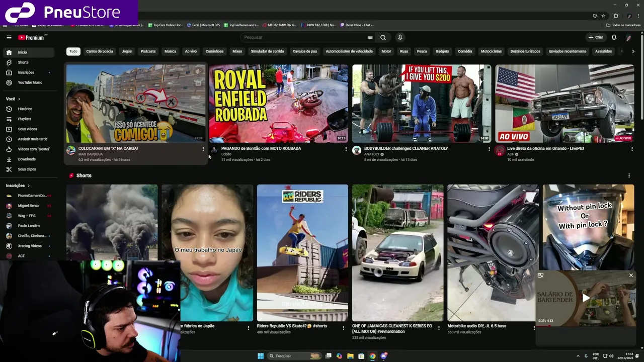The height and width of the screenshot is (362, 644).
Task: Open the on-screen keyboard in search box
Action: pyautogui.click(x=370, y=37)
